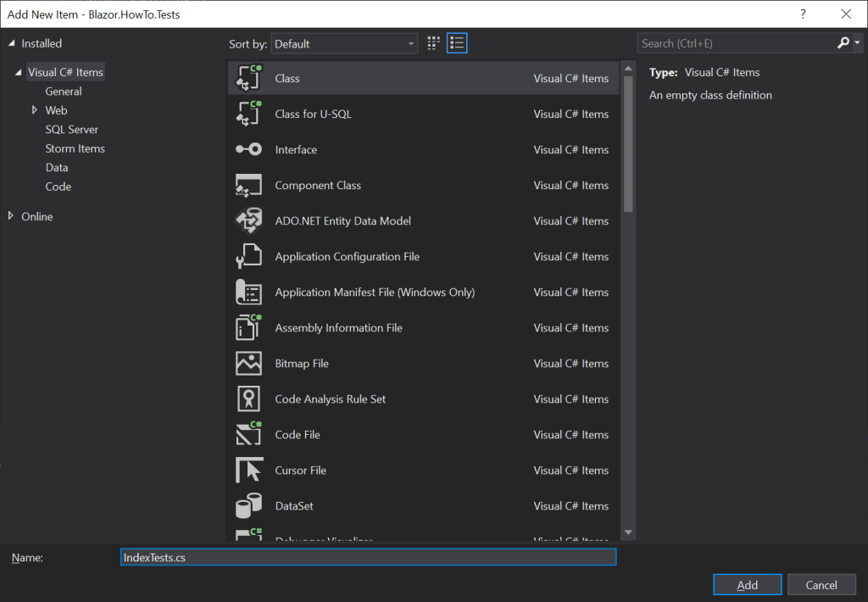The image size is (868, 602).
Task: Click the Bitmap File icon
Action: pyautogui.click(x=248, y=364)
